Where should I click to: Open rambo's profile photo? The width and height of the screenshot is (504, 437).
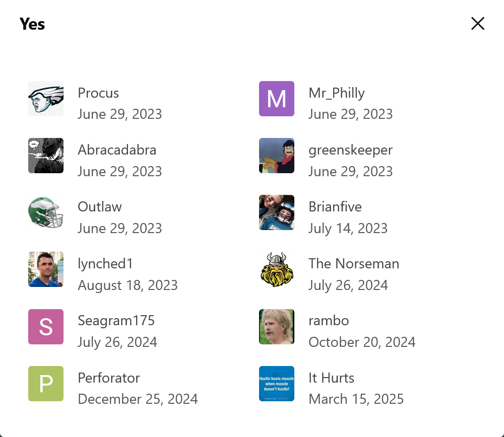(277, 327)
